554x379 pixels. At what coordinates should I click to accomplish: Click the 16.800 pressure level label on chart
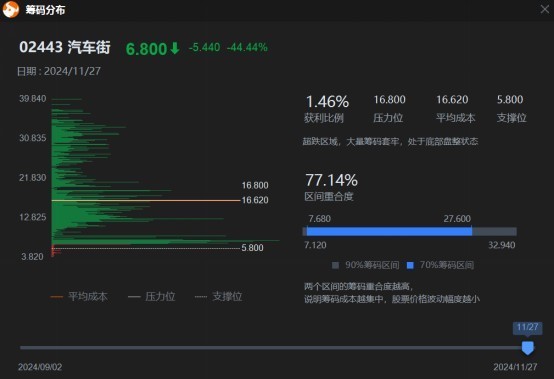tap(255, 185)
